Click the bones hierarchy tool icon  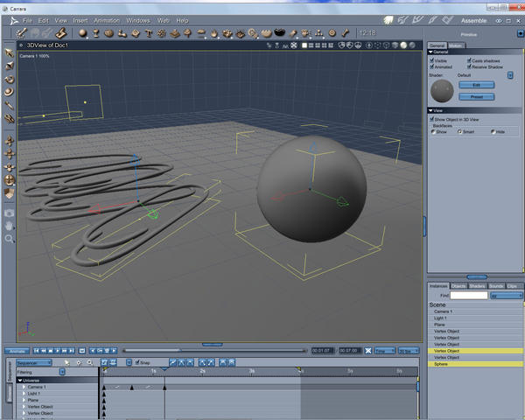tap(319, 33)
